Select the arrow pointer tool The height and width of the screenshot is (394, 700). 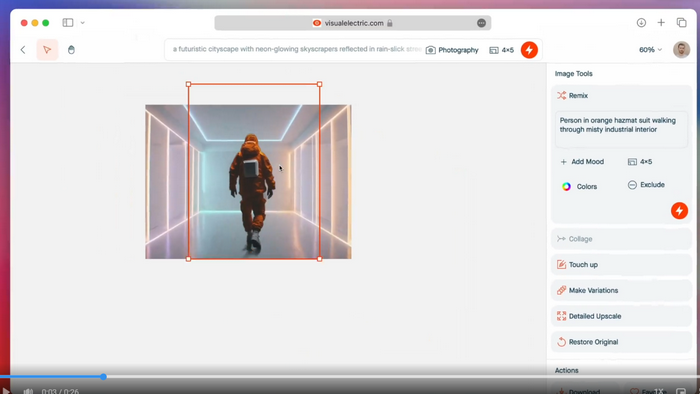47,50
